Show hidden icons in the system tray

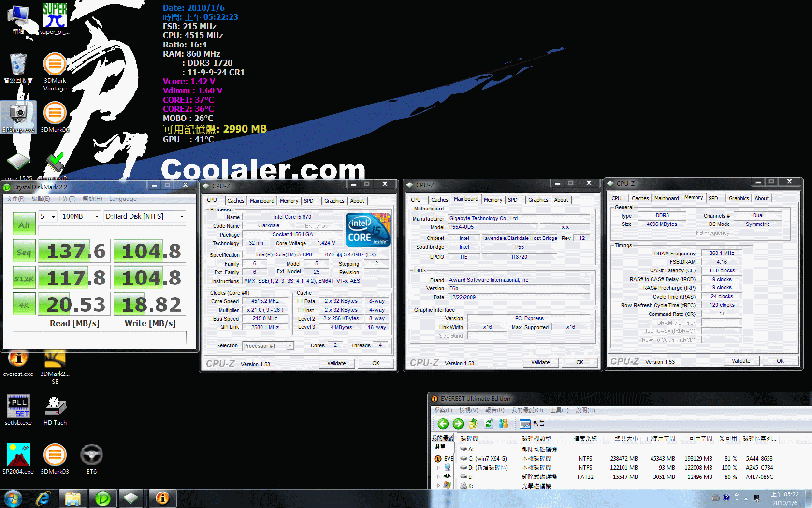746,498
